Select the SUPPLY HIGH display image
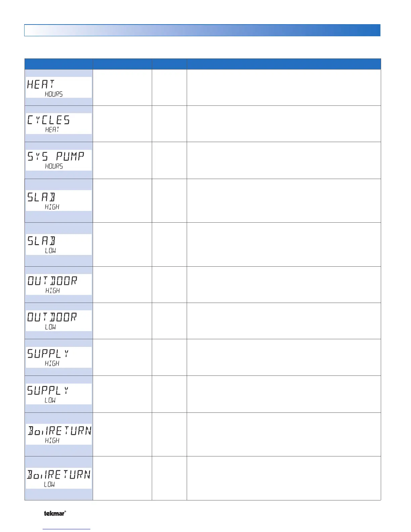 click(x=58, y=357)
